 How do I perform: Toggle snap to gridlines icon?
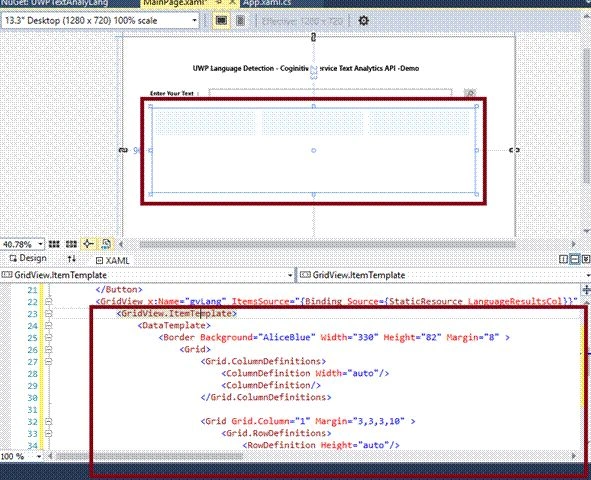(x=71, y=244)
